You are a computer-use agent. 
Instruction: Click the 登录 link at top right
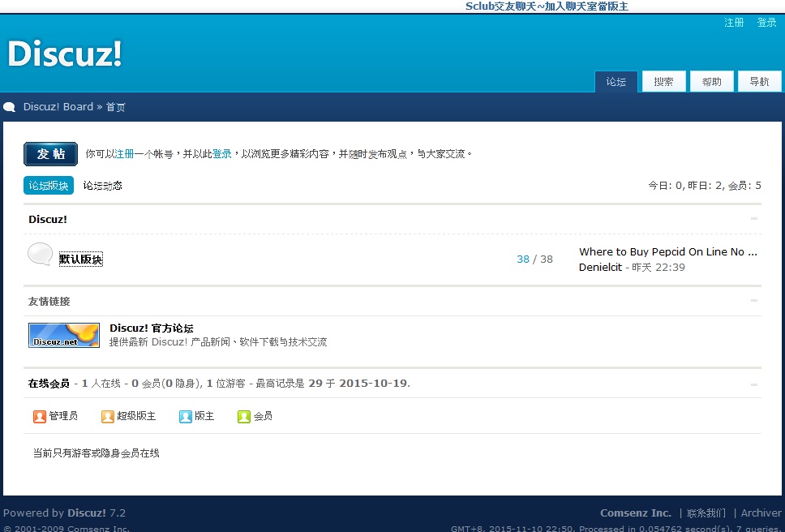(x=767, y=23)
